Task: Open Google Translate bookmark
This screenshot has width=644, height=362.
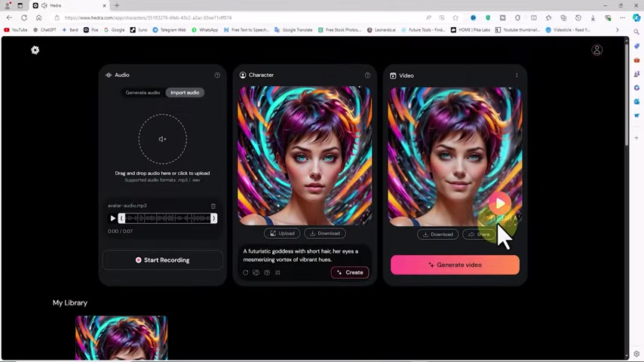Action: tap(293, 30)
